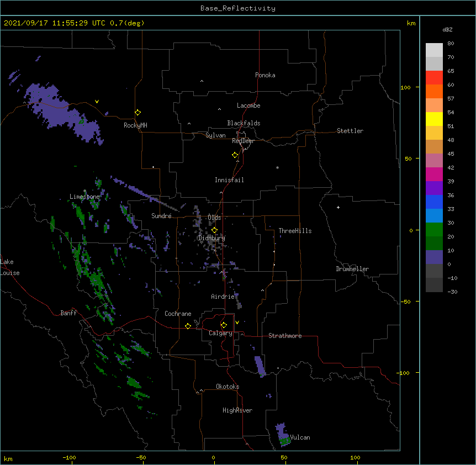Click the dBZ legend heading
The image size is (476, 465).
tap(447, 29)
